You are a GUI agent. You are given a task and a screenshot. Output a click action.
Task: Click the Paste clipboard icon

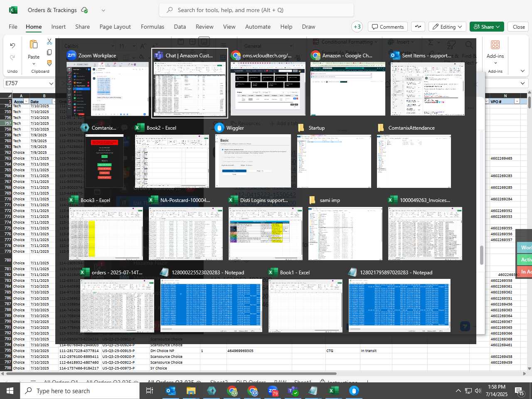[x=34, y=44]
